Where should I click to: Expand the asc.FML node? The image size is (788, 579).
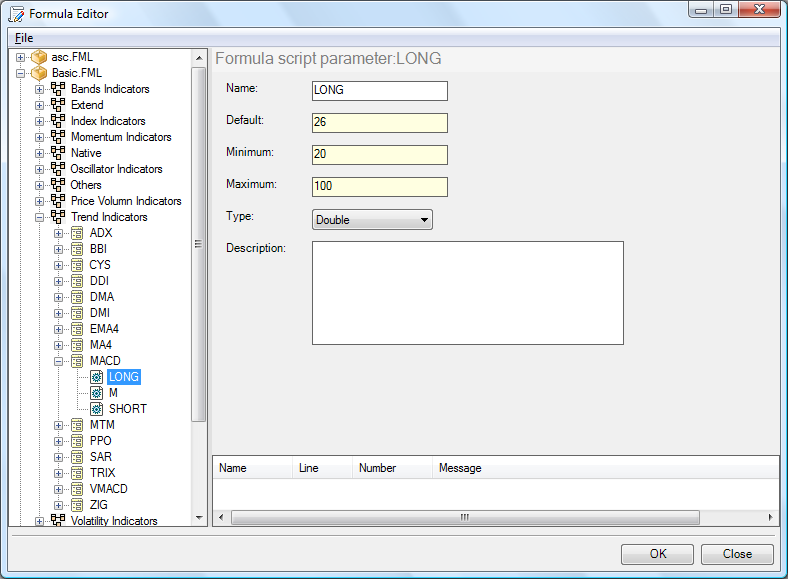[x=21, y=57]
